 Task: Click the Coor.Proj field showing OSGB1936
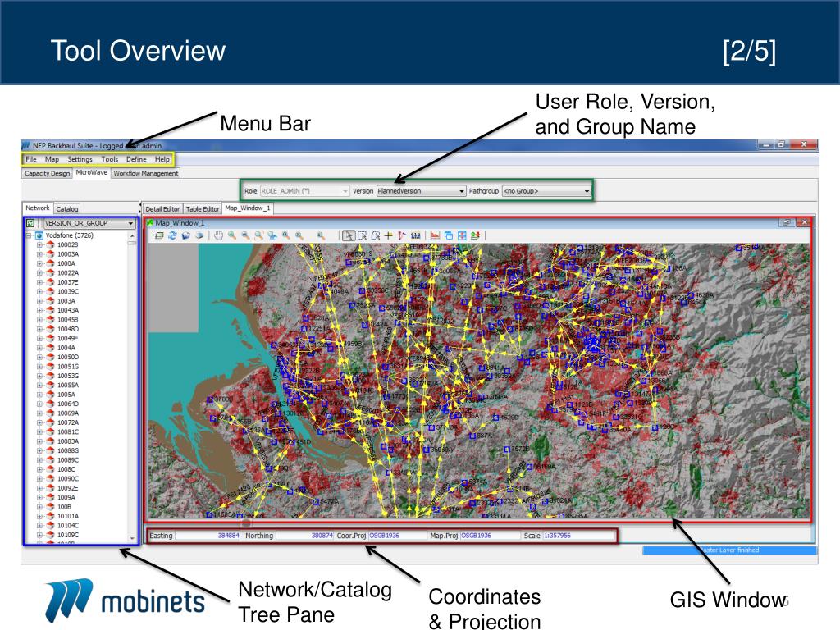pos(397,536)
